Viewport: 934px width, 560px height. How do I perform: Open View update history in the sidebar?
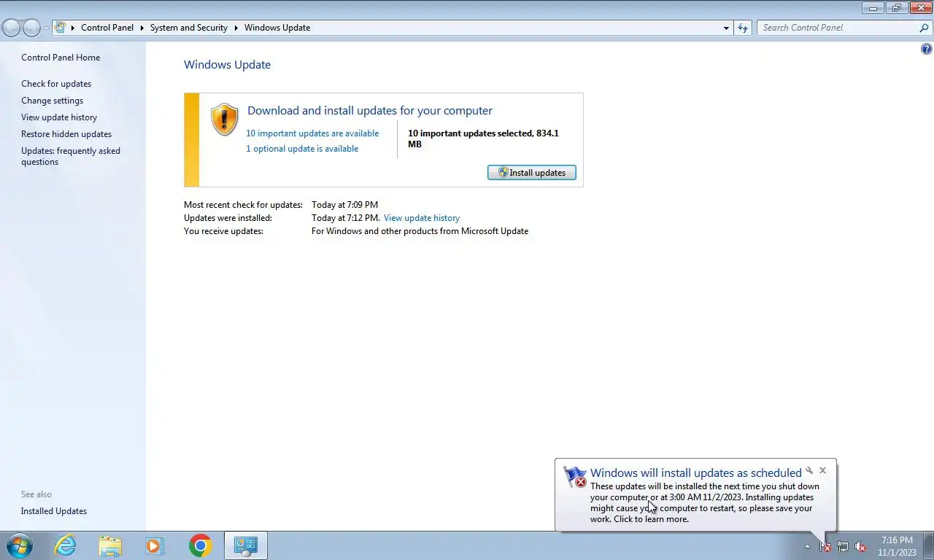[59, 117]
